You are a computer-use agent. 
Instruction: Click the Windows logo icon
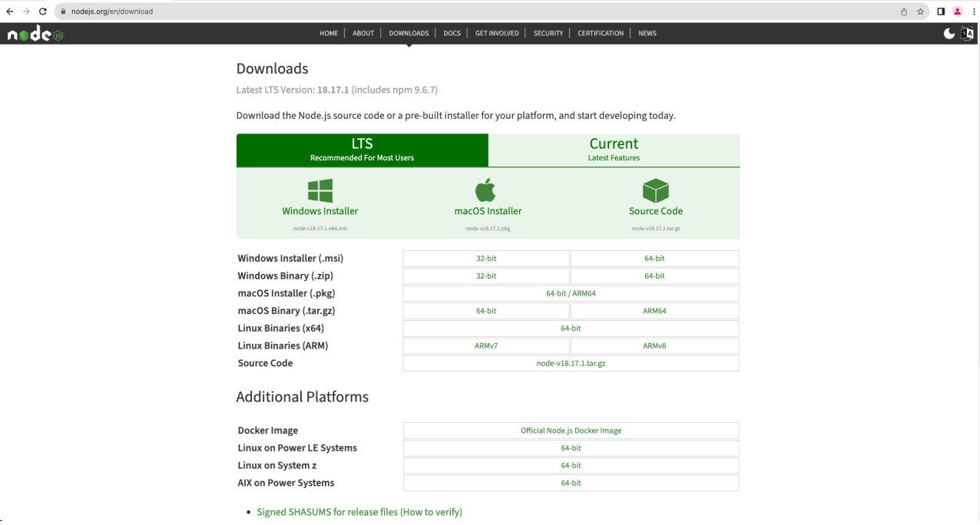[x=319, y=190]
